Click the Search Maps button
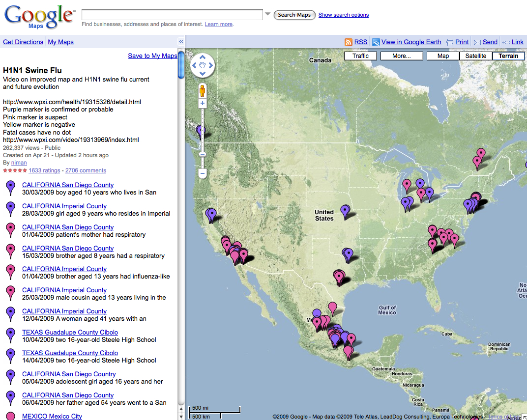 coord(294,15)
